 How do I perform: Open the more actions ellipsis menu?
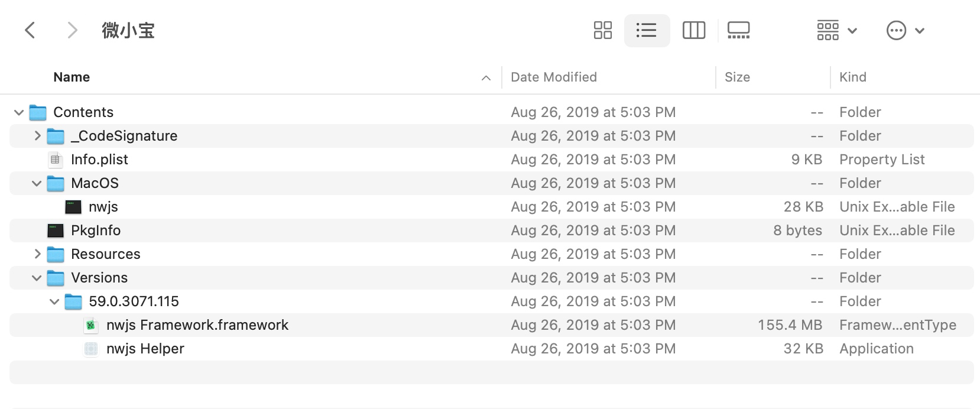905,30
